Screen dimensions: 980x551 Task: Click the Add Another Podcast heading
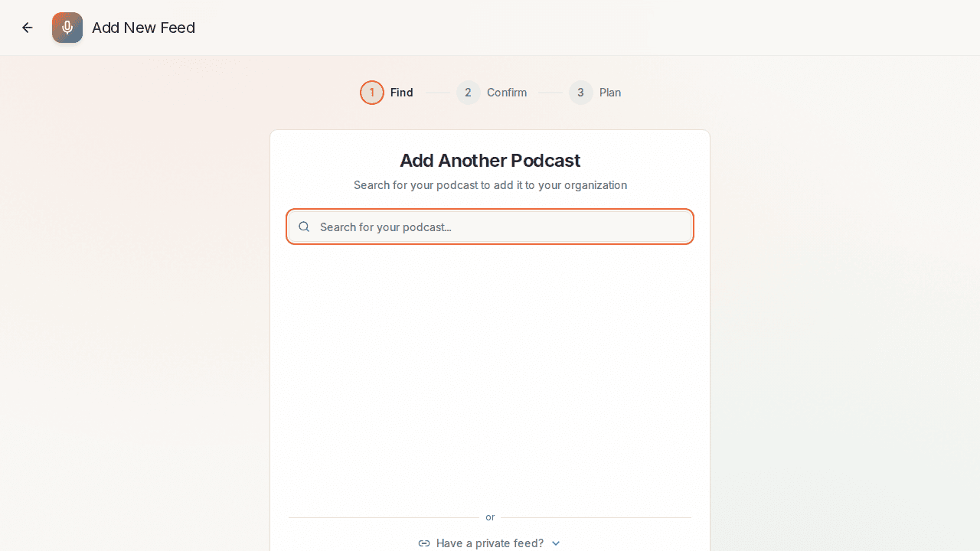point(490,160)
